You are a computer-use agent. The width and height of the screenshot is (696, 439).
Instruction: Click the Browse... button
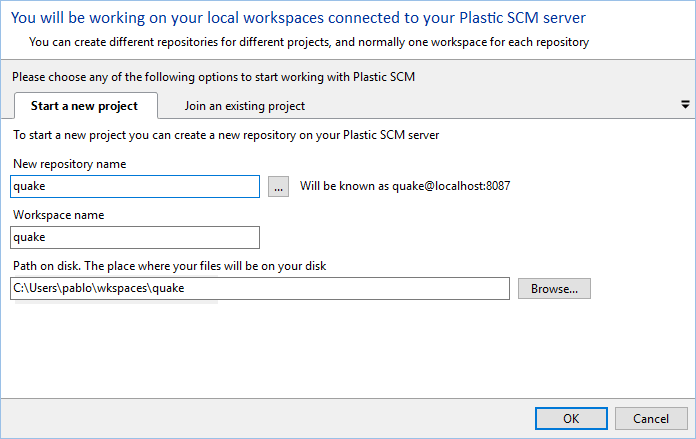pyautogui.click(x=554, y=289)
